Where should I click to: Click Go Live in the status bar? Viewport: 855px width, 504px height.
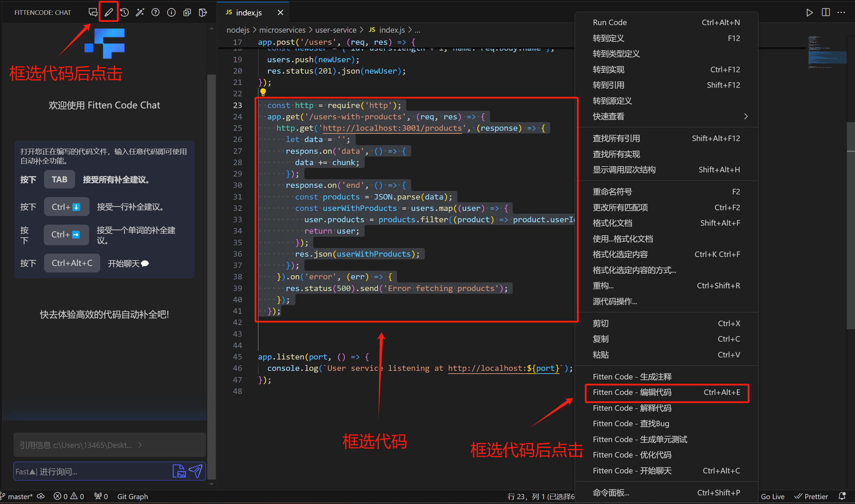click(772, 496)
